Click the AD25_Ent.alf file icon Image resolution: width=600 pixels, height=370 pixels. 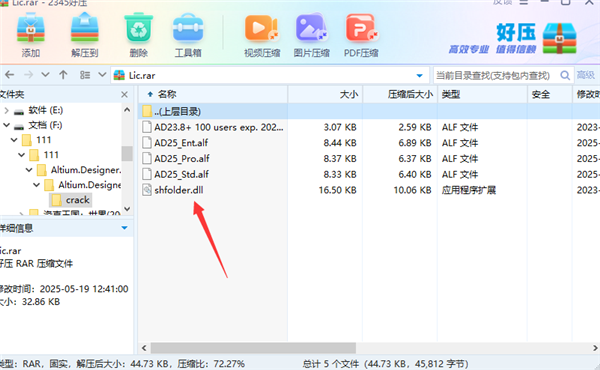point(147,143)
